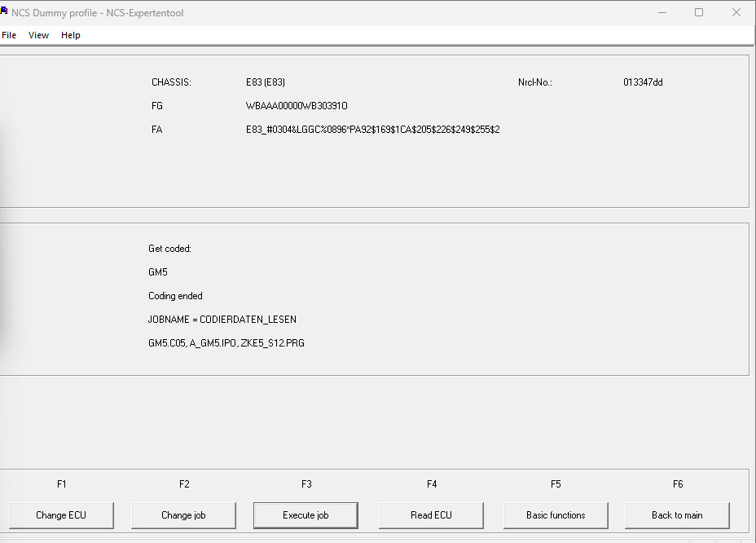This screenshot has width=756, height=543.
Task: Click the FA label
Action: pos(156,130)
